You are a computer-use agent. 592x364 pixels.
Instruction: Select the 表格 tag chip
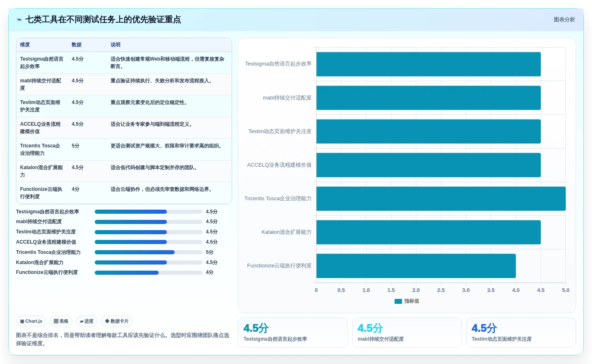61,321
